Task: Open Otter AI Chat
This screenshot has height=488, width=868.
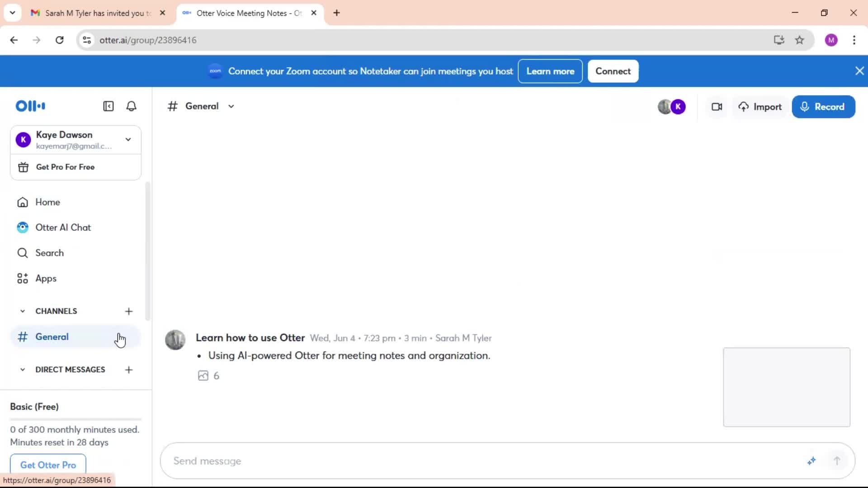Action: click(x=63, y=227)
